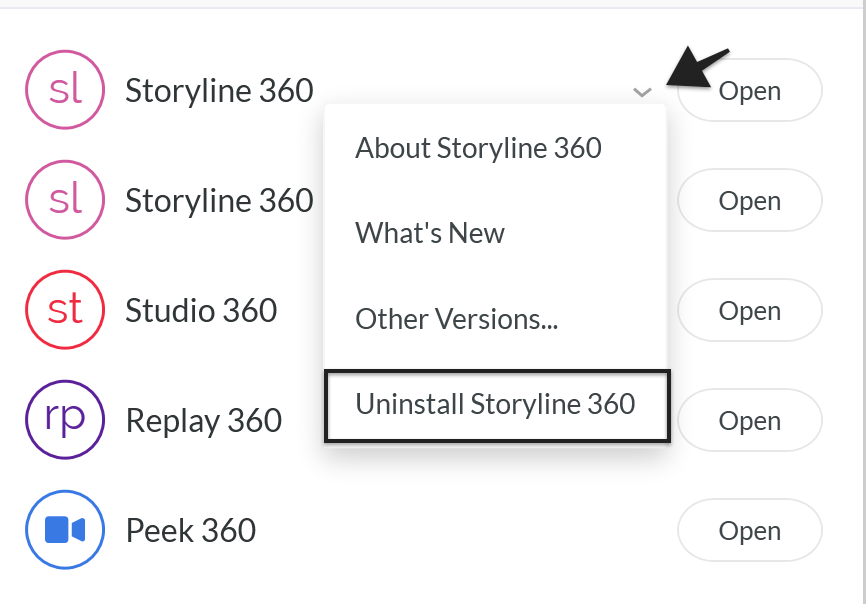Open the What's New menu item
Image resolution: width=866 pixels, height=604 pixels.
[430, 233]
